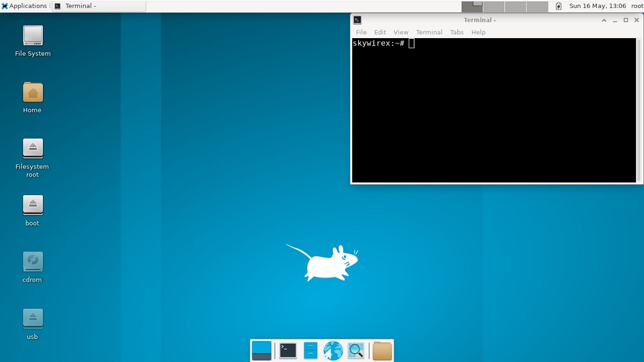Open the View menu in Terminal
The height and width of the screenshot is (362, 644).
401,32
